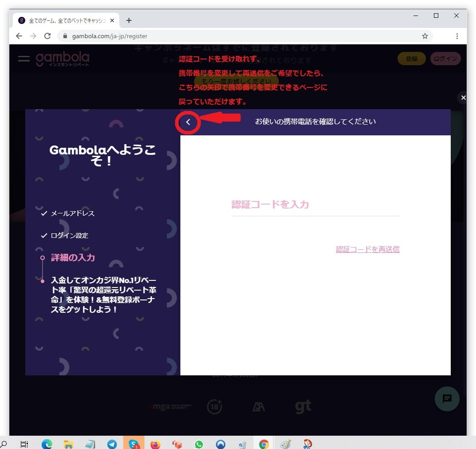Open Firefox from the taskbar
The width and height of the screenshot is (476, 449).
click(x=156, y=444)
